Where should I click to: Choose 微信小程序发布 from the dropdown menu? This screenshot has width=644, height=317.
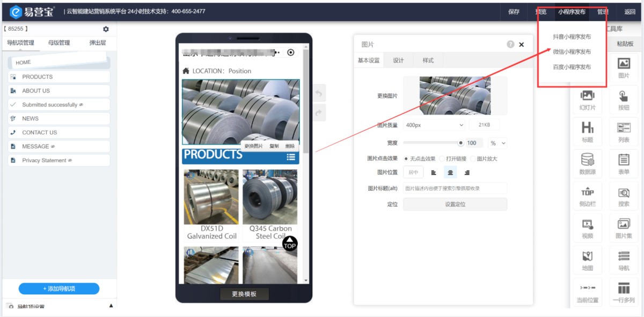[572, 52]
